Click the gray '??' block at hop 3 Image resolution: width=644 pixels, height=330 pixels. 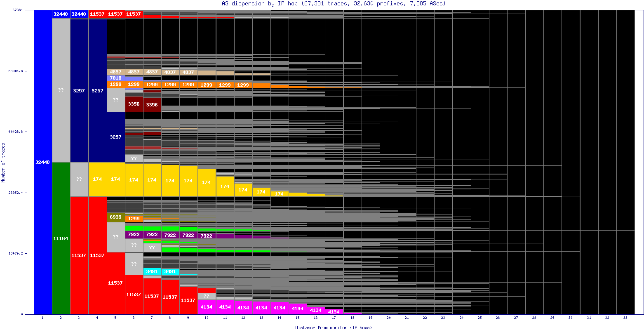click(x=79, y=179)
